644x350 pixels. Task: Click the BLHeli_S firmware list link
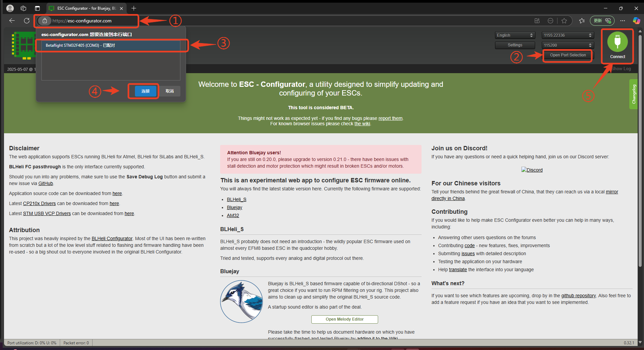point(236,199)
